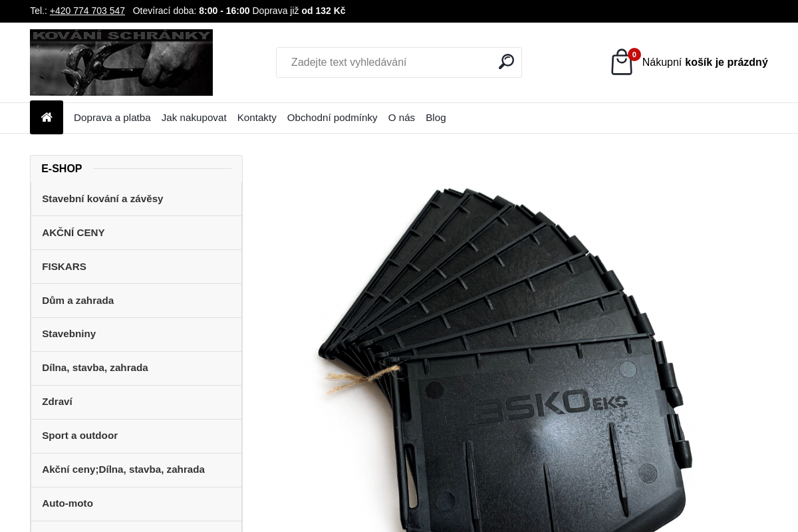Click the E-SHOP sidebar heading

tap(62, 169)
